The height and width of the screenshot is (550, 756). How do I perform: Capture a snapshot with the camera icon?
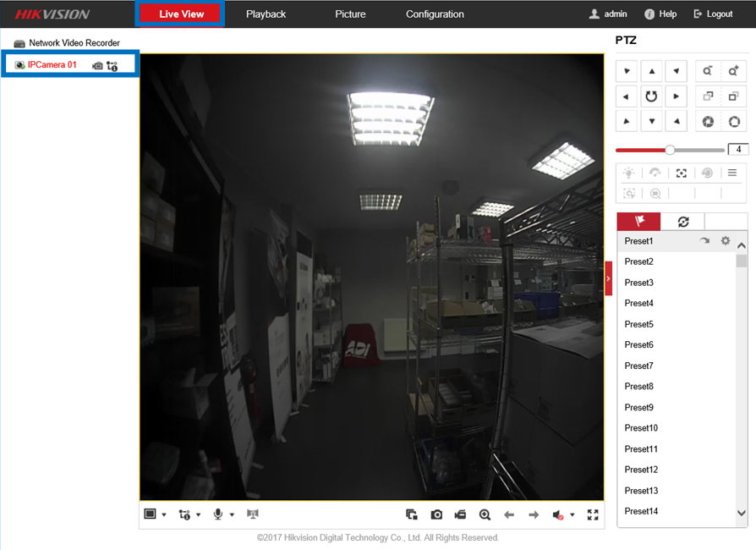[x=436, y=514]
